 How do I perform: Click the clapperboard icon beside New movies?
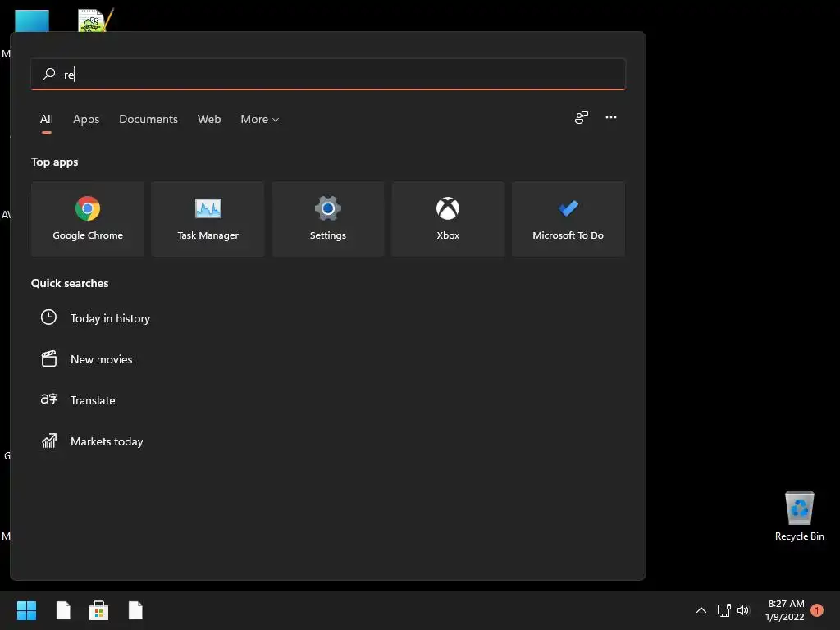[48, 358]
